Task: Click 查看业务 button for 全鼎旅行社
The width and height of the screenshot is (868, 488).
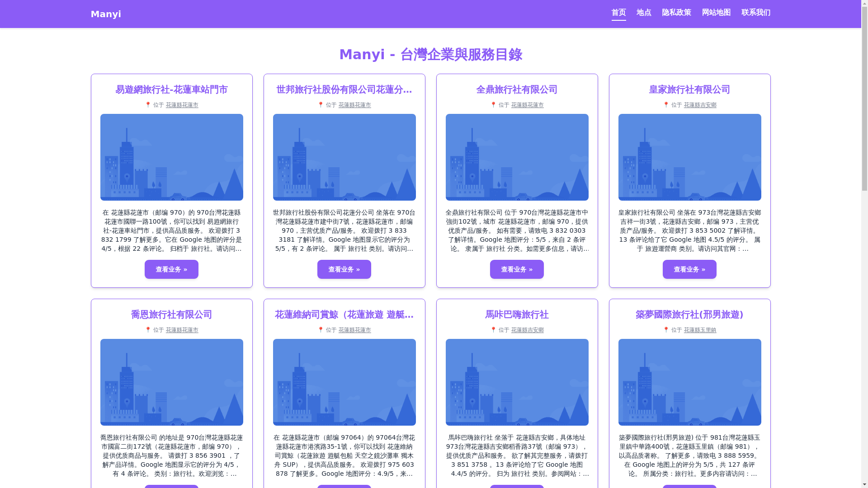Action: click(x=517, y=269)
